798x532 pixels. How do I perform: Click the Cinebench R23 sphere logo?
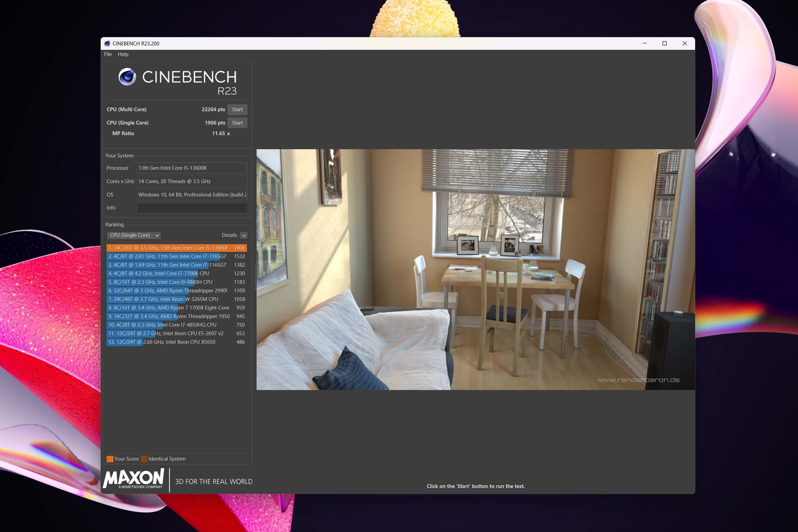click(x=127, y=77)
